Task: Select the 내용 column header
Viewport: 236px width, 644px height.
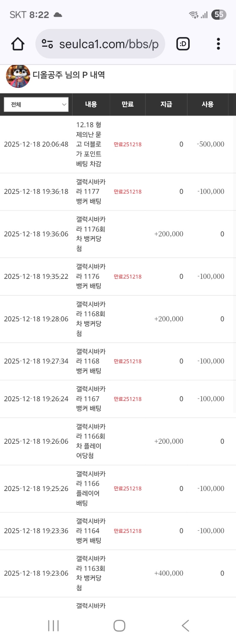Action: click(91, 104)
